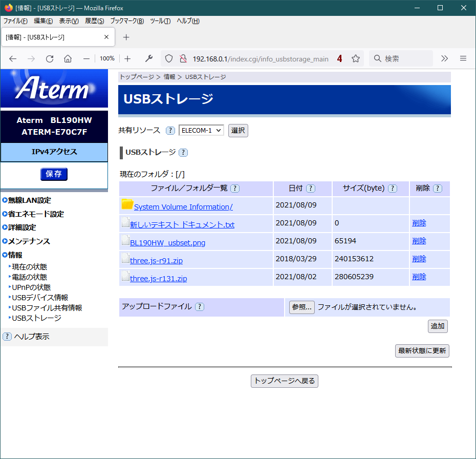Expand 省エネモード設定 in the sidebar

coord(33,214)
